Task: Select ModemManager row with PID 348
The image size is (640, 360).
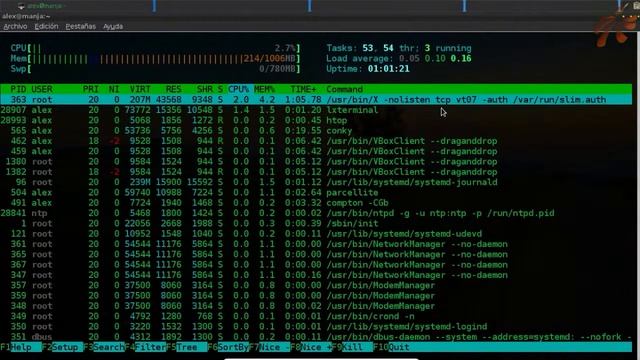Action: [x=316, y=306]
